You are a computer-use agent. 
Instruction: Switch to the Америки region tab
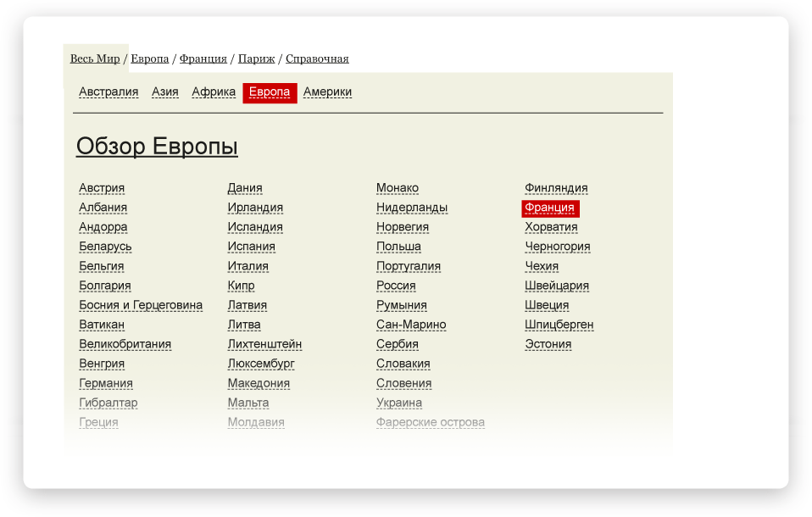coord(327,92)
